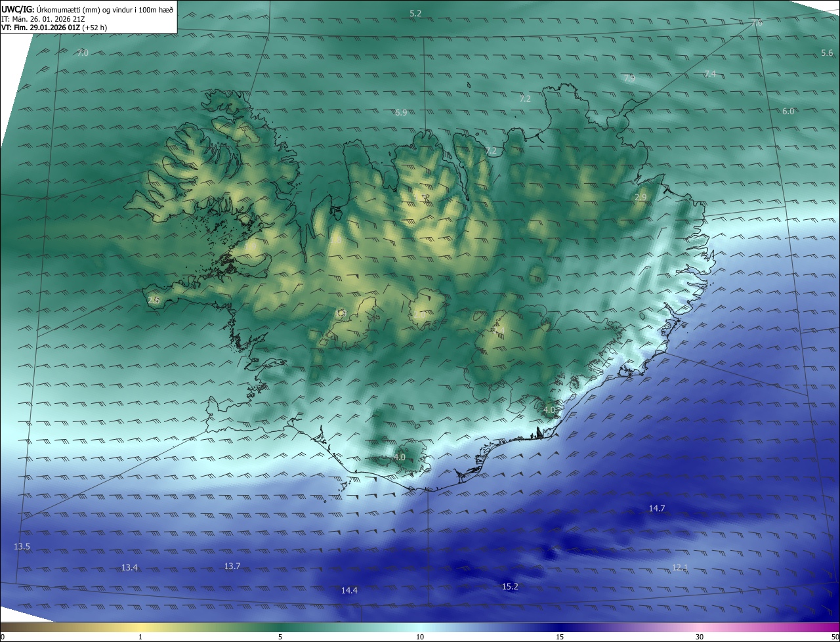
Task: Click the valid time 'VT: Fim. 29.01.2026 01Z (+52 h)'
Action: coord(54,28)
